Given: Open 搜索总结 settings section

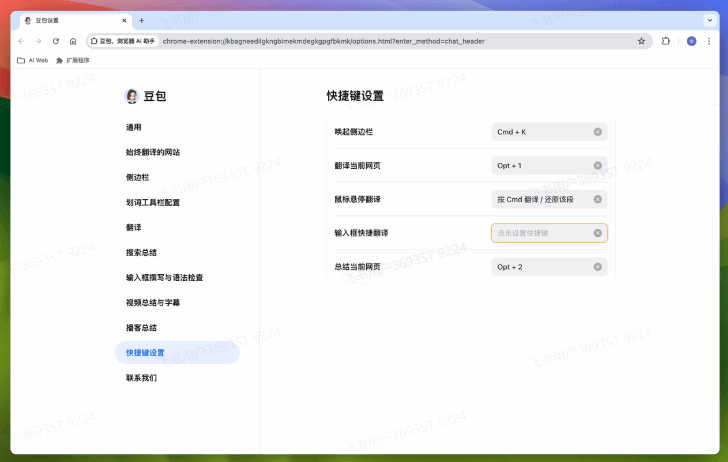Looking at the screenshot, I should tap(141, 253).
